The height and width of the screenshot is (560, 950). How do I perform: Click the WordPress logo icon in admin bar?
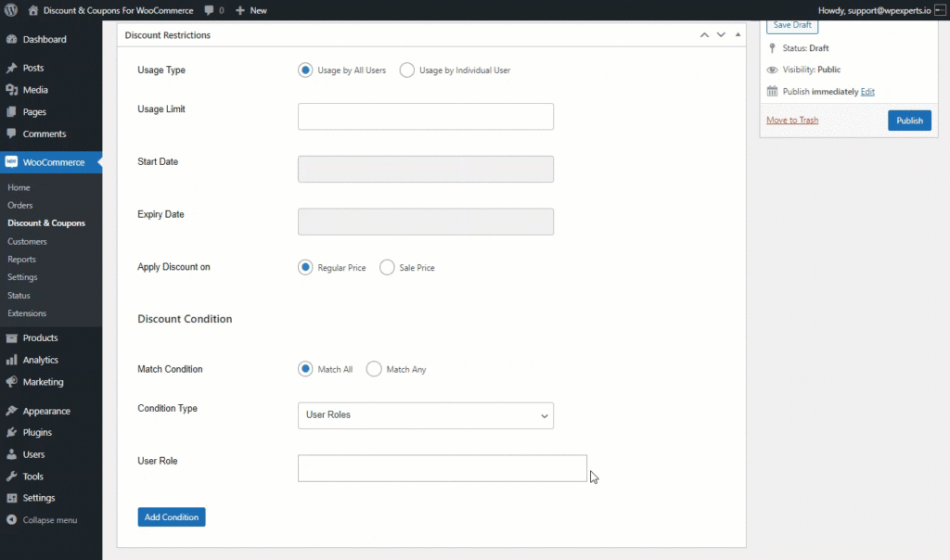point(11,10)
